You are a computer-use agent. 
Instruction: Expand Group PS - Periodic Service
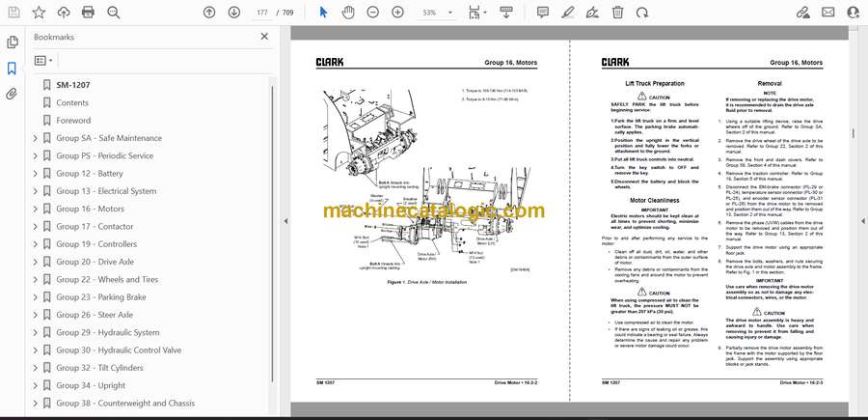coord(36,156)
